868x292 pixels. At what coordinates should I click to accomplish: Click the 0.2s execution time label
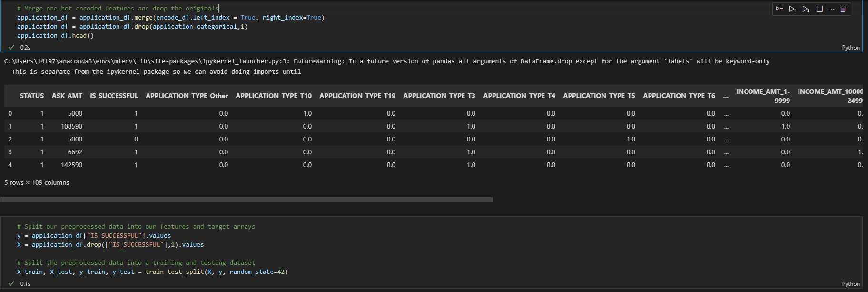coord(25,48)
